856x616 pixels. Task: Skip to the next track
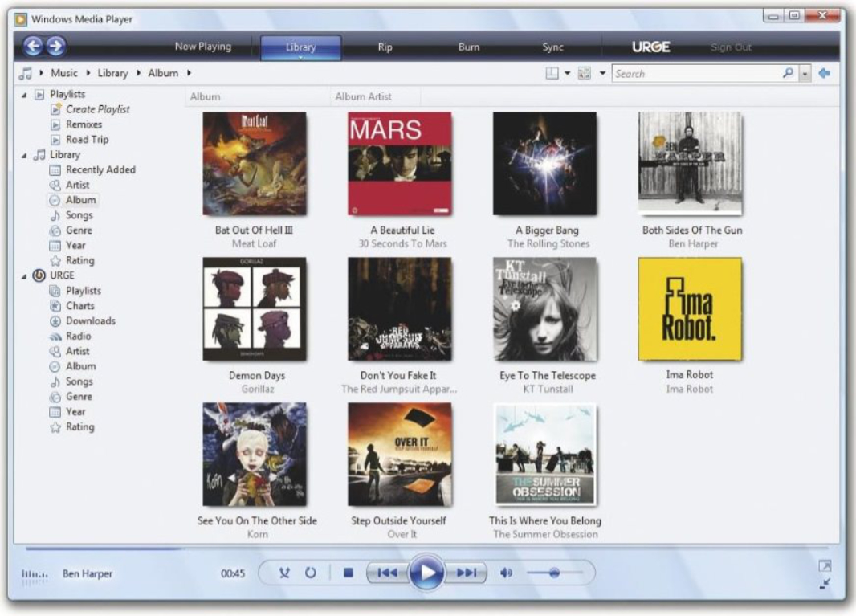point(466,573)
